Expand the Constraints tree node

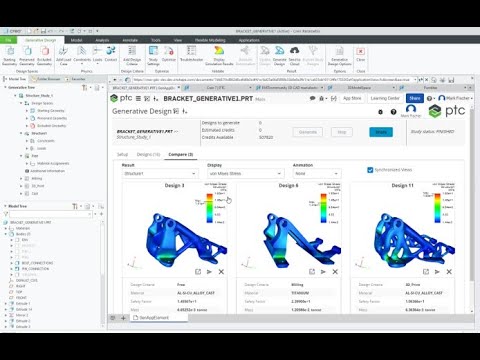tap(27, 141)
